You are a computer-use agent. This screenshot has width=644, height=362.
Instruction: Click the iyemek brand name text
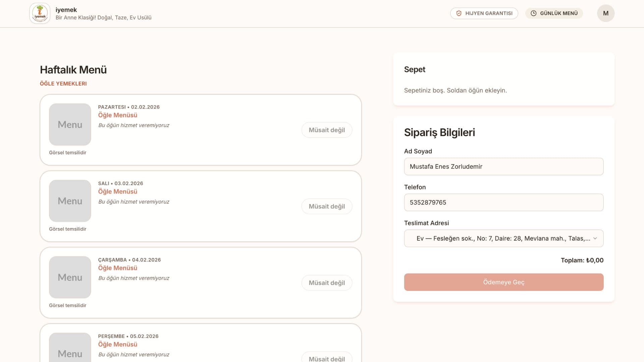66,10
